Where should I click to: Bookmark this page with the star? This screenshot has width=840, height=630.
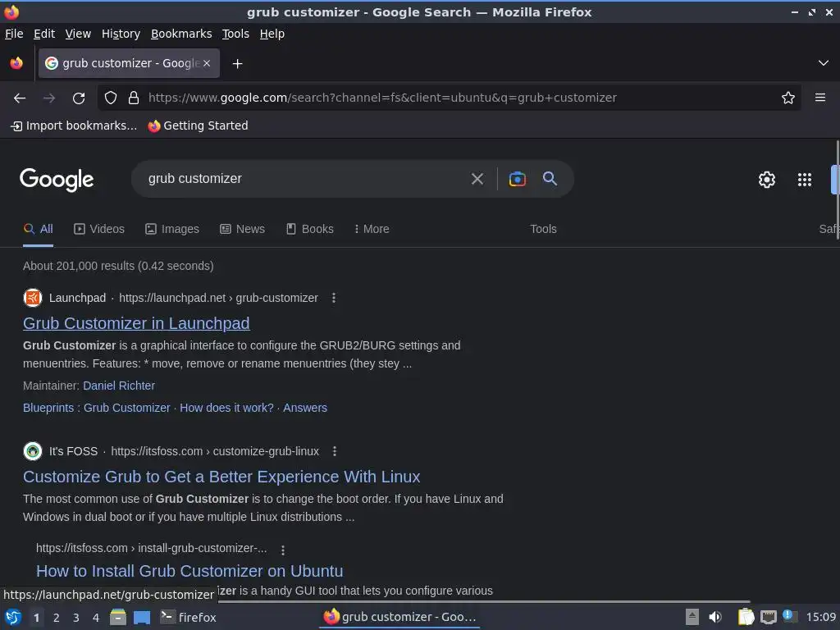[788, 98]
